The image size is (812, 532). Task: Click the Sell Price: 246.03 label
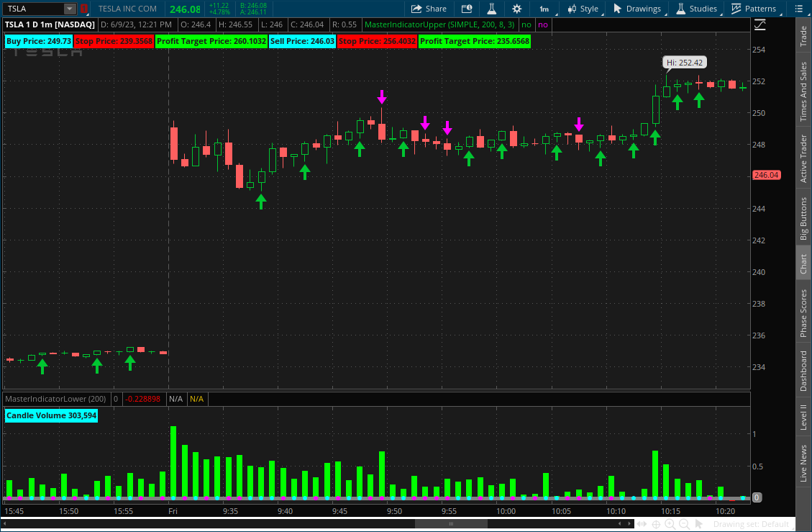(x=302, y=42)
